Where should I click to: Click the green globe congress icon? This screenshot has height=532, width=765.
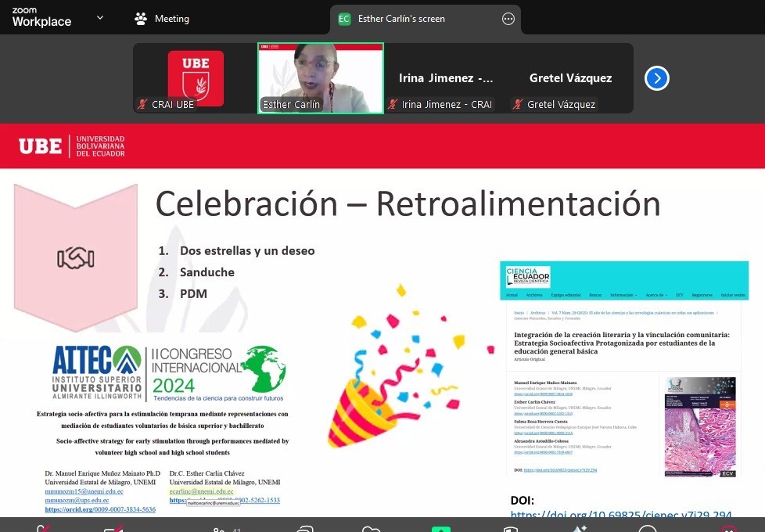coord(264,368)
